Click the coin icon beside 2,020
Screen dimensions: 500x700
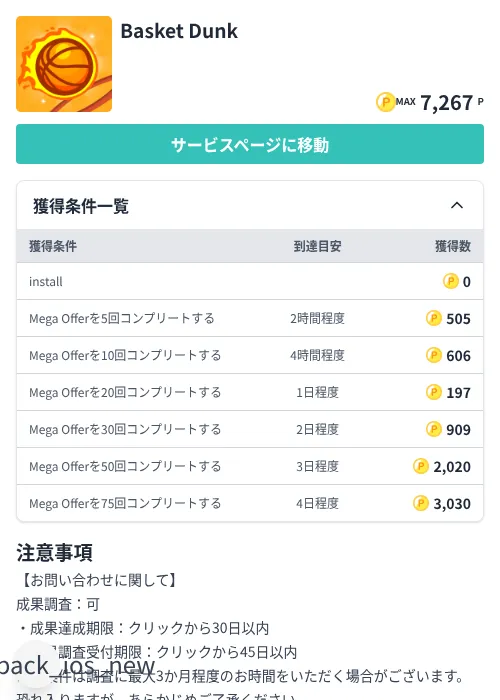click(421, 466)
